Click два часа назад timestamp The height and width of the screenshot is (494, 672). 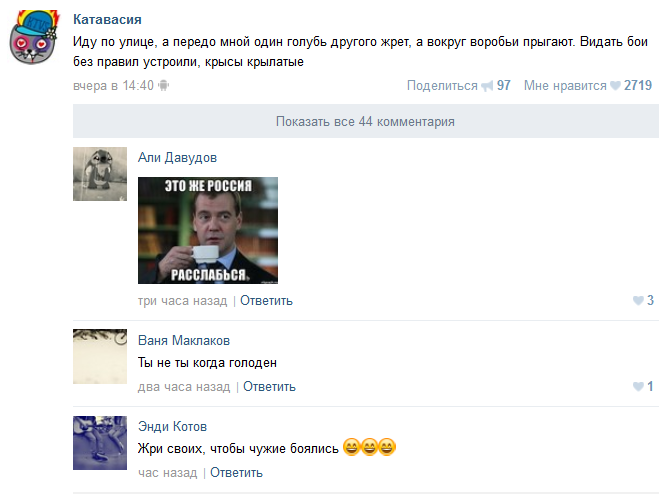pos(184,387)
